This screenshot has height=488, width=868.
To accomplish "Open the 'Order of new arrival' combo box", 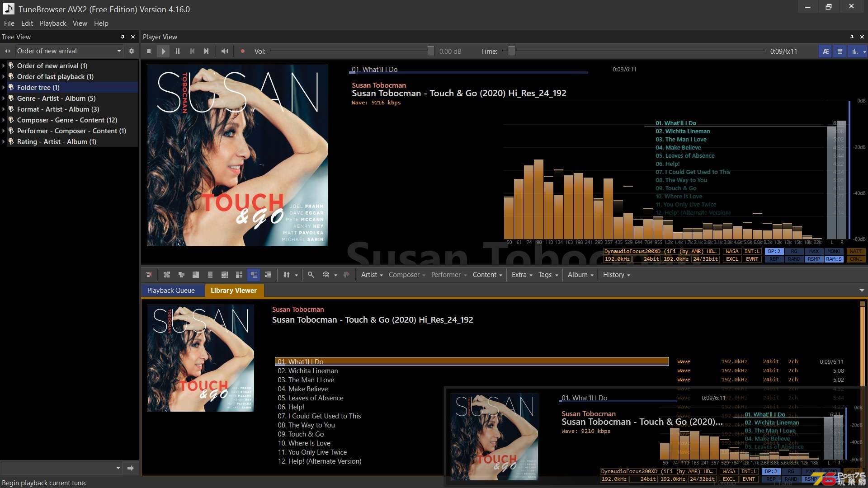I will [x=69, y=51].
